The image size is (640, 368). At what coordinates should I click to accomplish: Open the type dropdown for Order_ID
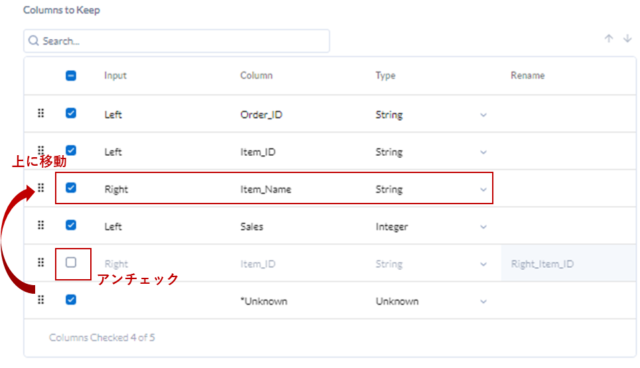click(x=483, y=115)
